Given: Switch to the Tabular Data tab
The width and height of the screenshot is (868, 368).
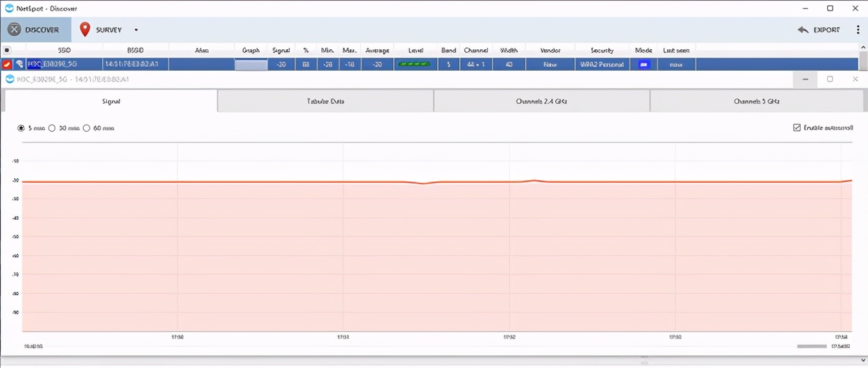Looking at the screenshot, I should pyautogui.click(x=325, y=101).
